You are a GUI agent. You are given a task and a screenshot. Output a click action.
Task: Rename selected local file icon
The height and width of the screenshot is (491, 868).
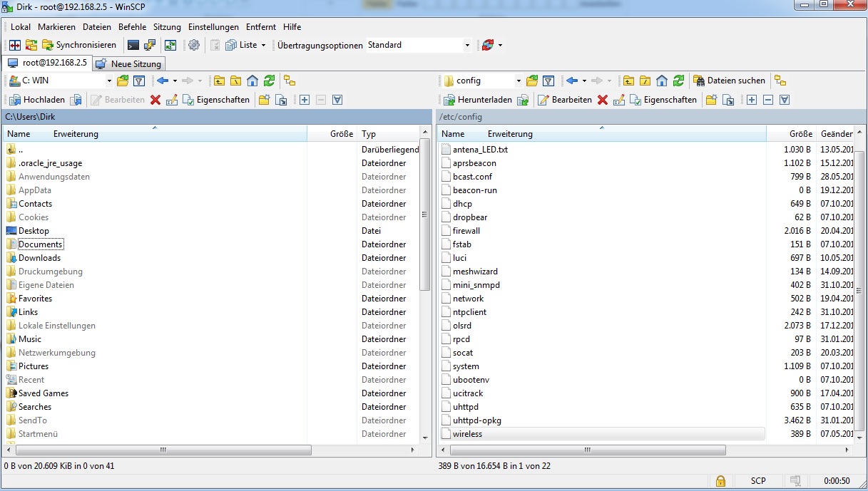pyautogui.click(x=172, y=100)
